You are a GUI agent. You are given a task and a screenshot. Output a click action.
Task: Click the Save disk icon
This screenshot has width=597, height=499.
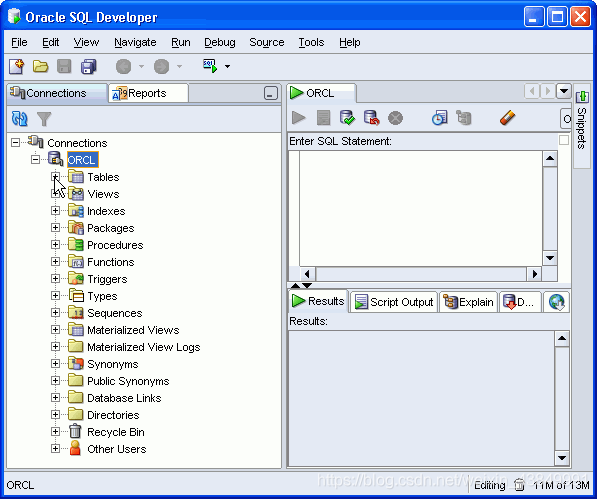point(64,66)
